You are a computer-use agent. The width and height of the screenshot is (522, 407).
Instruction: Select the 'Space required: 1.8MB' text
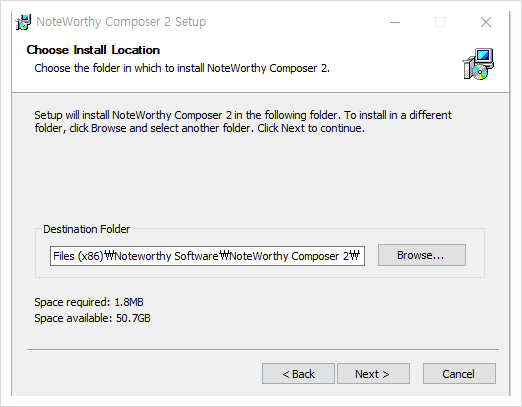[x=89, y=302]
